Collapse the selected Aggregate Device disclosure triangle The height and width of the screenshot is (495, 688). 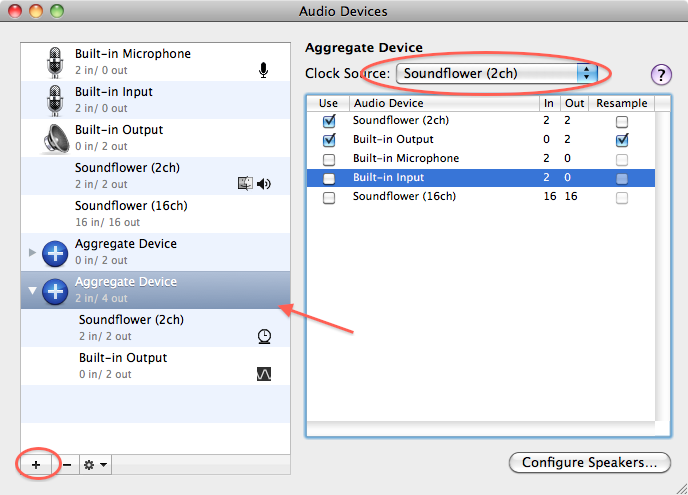click(x=32, y=291)
